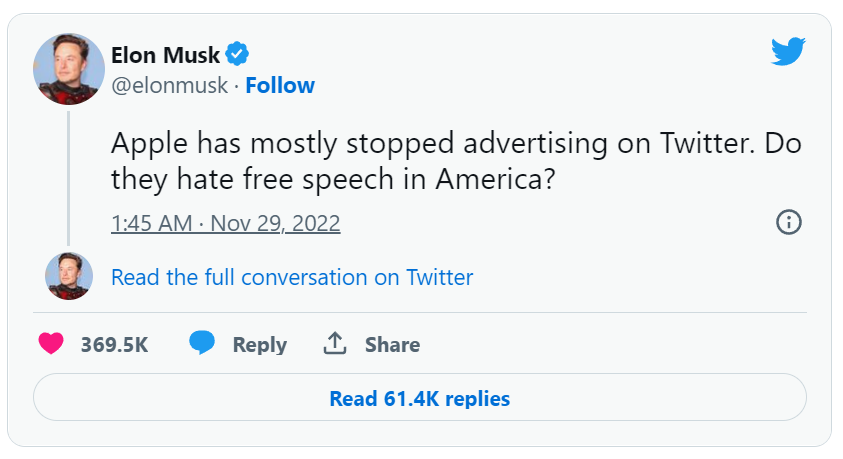This screenshot has width=843, height=459.
Task: Click the small avatar beside conversation link
Action: (x=69, y=276)
